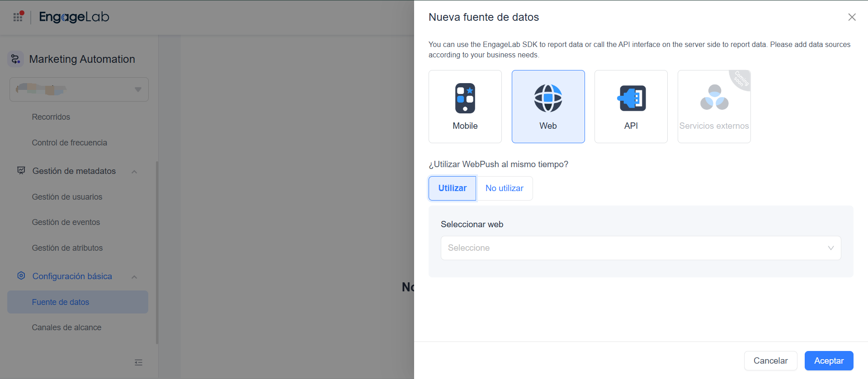Click the Seleccione dropdown chevron
868x379 pixels.
point(830,248)
